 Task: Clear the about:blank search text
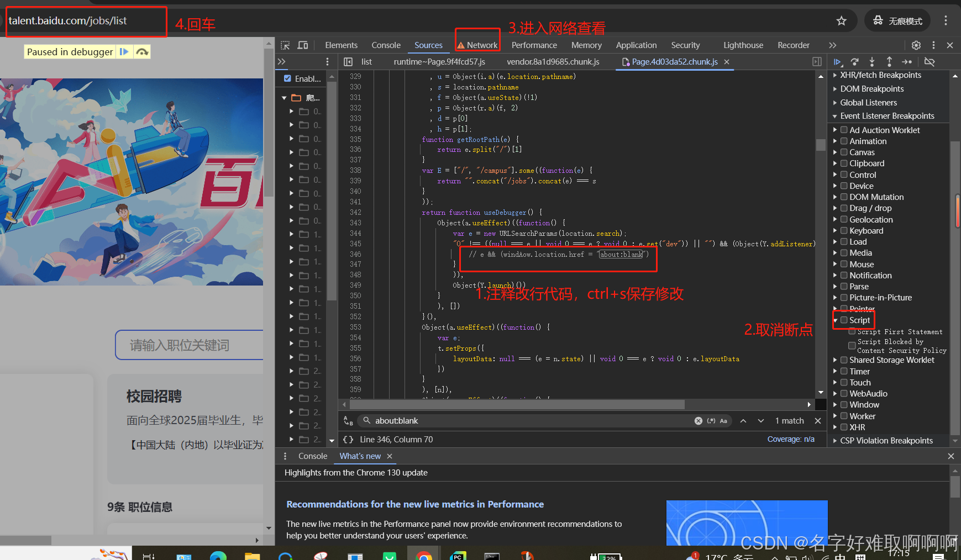point(699,421)
